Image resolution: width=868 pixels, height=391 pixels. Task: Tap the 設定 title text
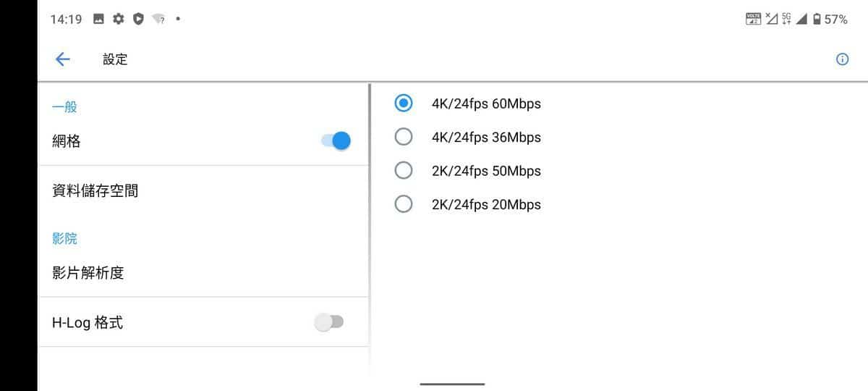pyautogui.click(x=115, y=59)
